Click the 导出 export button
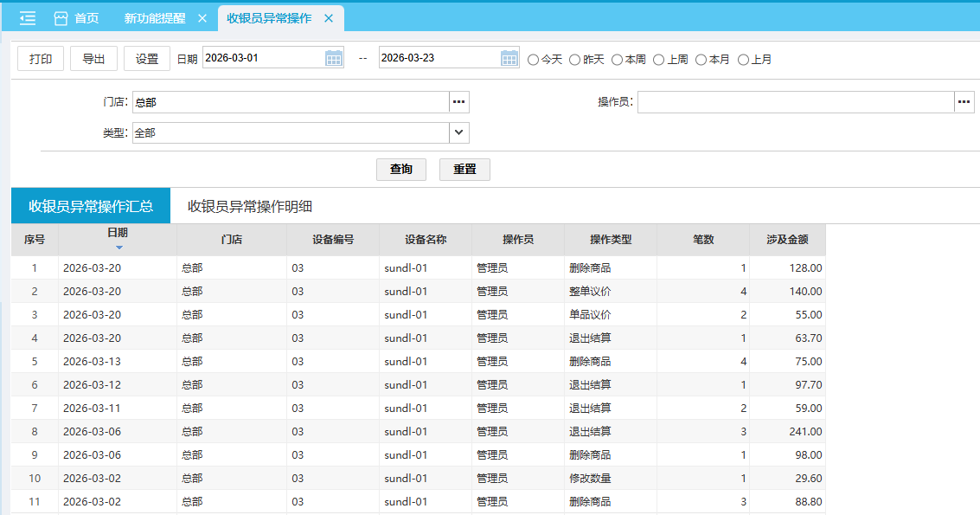The image size is (980, 515). point(93,59)
